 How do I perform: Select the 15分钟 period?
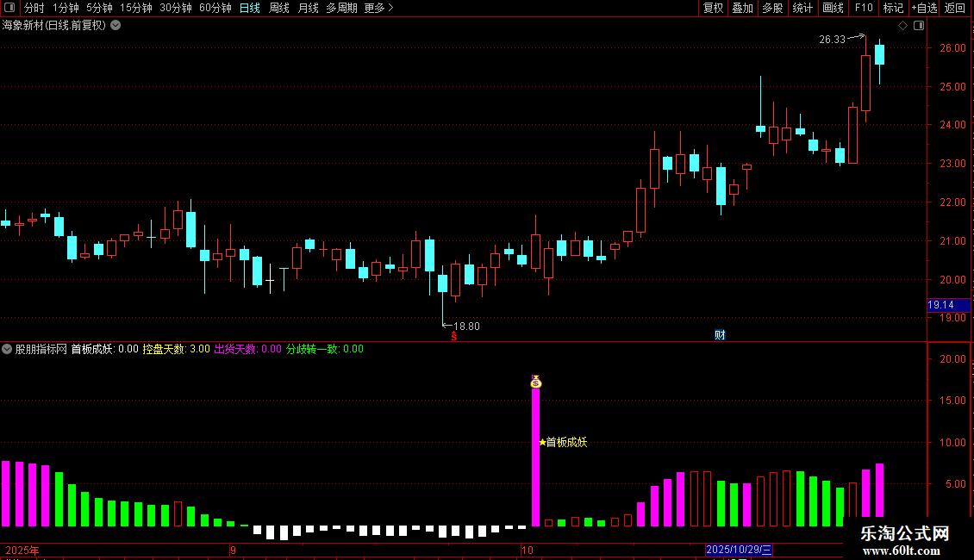pos(135,8)
